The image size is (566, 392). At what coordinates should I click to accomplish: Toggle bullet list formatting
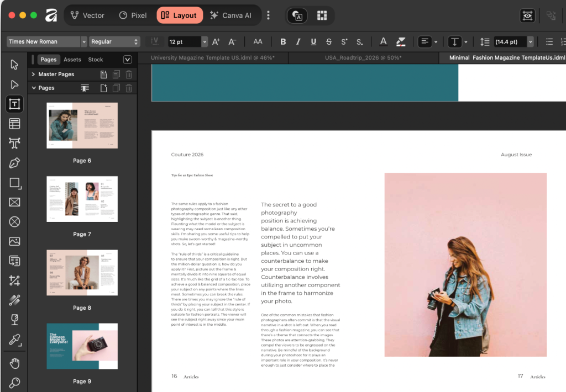(549, 42)
